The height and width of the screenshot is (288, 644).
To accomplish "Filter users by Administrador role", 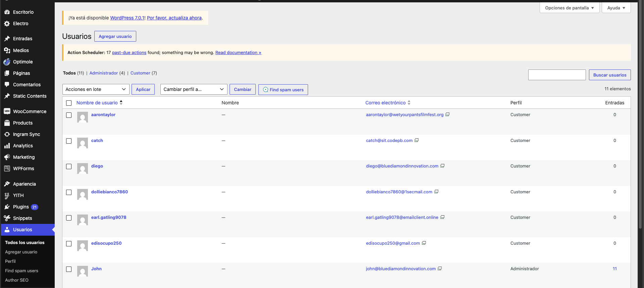I will [104, 73].
